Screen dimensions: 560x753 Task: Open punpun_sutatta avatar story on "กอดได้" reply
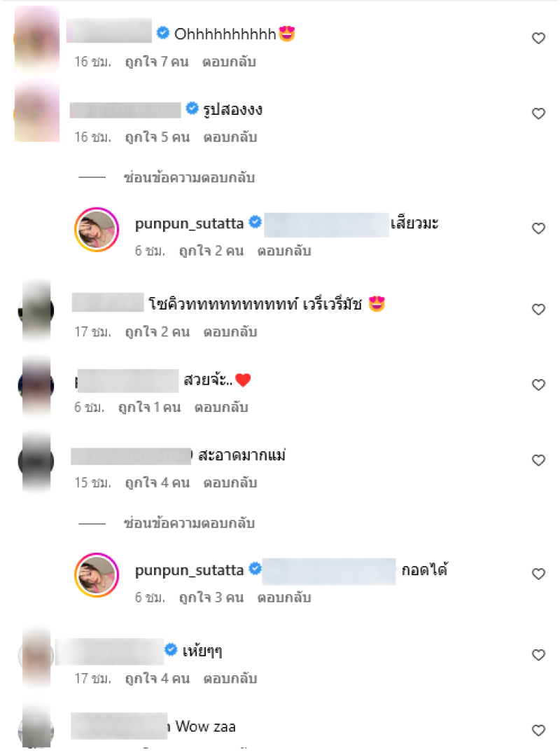97,575
